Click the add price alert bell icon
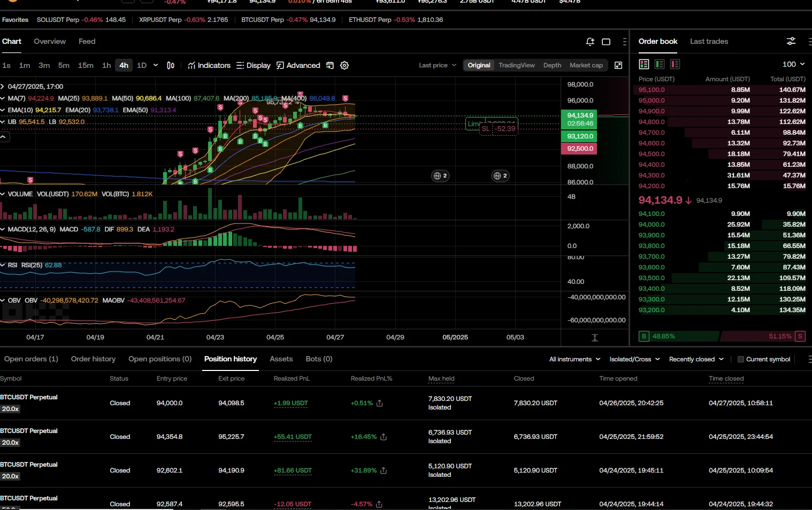Screen dimensions: 812x510 (590, 42)
